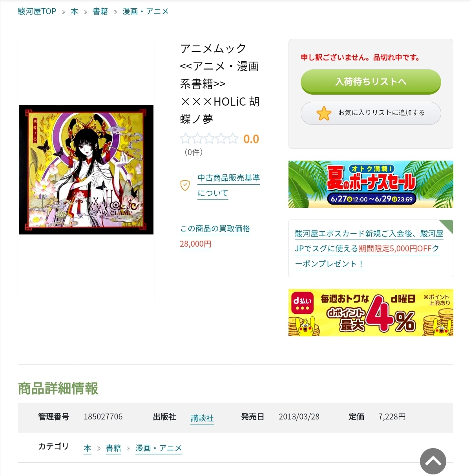Screen dimensions: 471x476
Task: Click the shield checkmark icon
Action: (x=185, y=185)
